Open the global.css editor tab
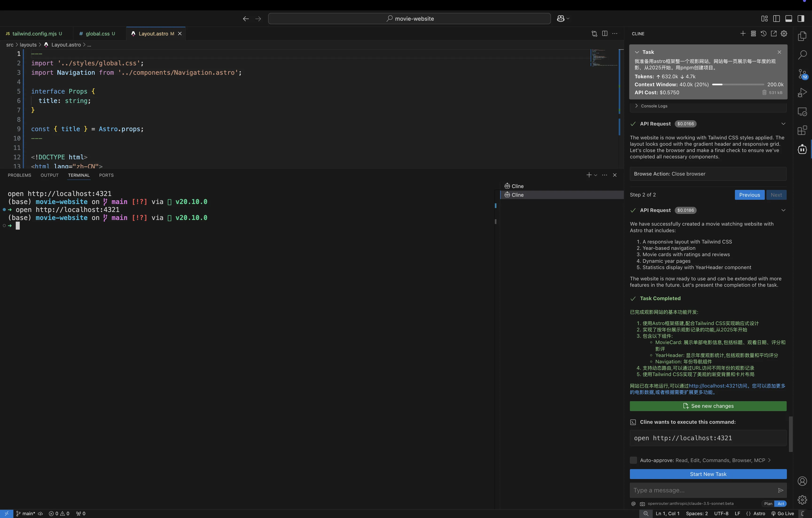This screenshot has height=518, width=812. (x=98, y=33)
